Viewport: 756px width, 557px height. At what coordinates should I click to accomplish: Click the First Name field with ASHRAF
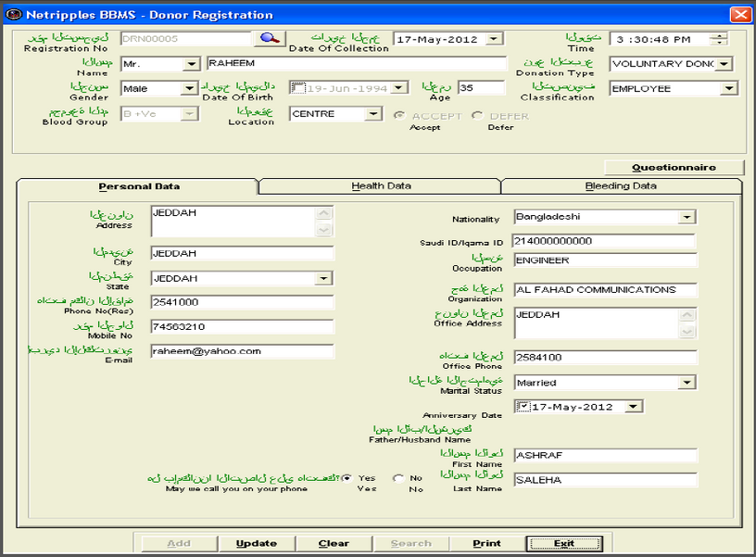tap(606, 455)
